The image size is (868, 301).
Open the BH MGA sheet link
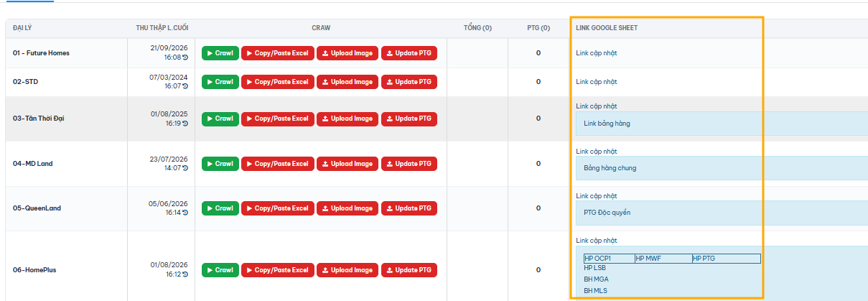596,279
